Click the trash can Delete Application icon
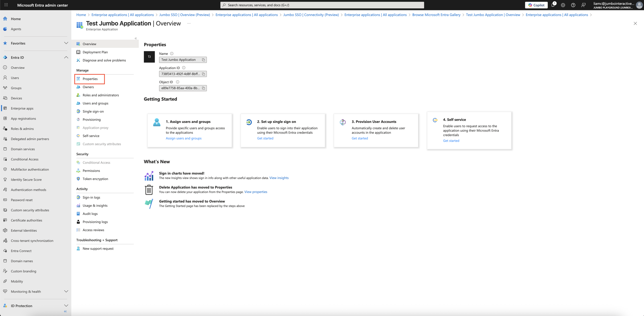 pos(149,190)
